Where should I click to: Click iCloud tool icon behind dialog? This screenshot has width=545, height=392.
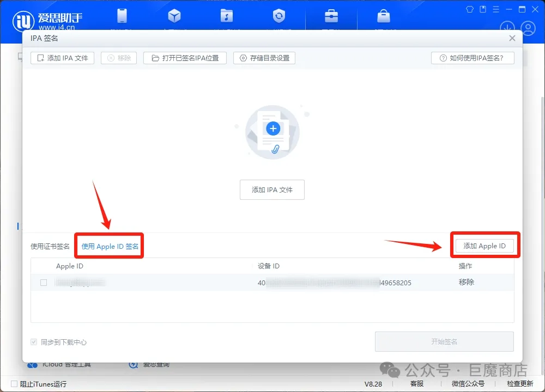point(32,365)
